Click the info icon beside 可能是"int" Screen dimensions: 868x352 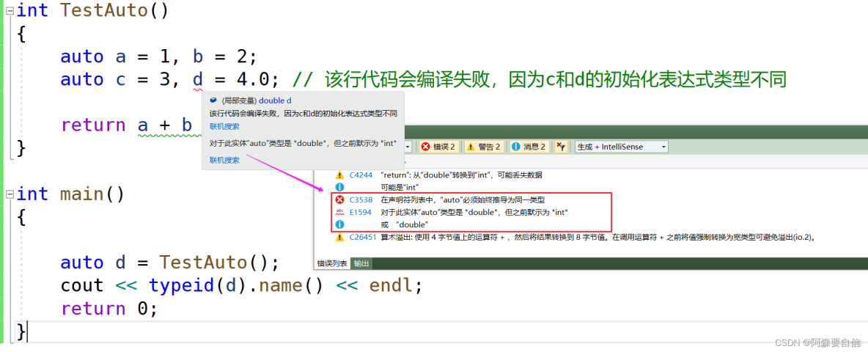click(340, 187)
